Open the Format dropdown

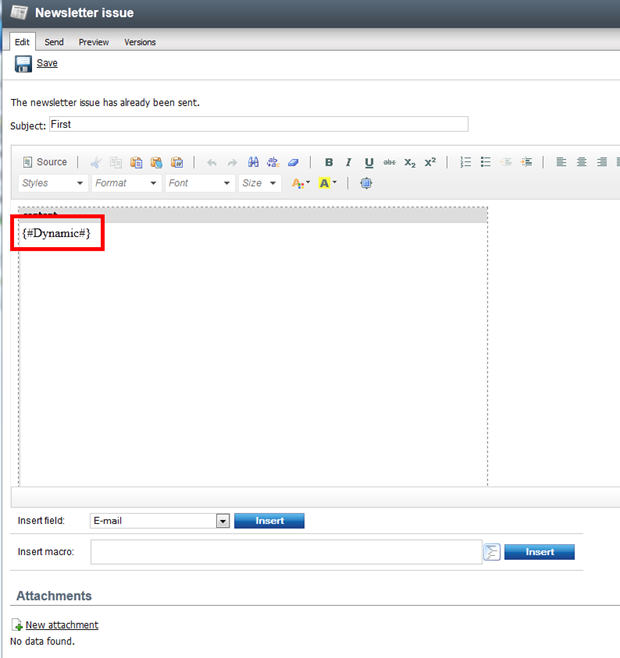126,183
